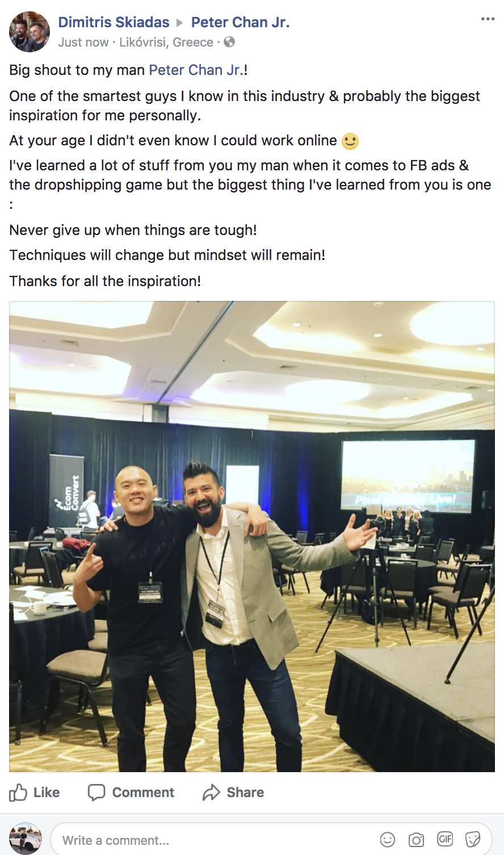Open Peter Chan Jr. header link
The image size is (504, 855).
click(x=241, y=22)
